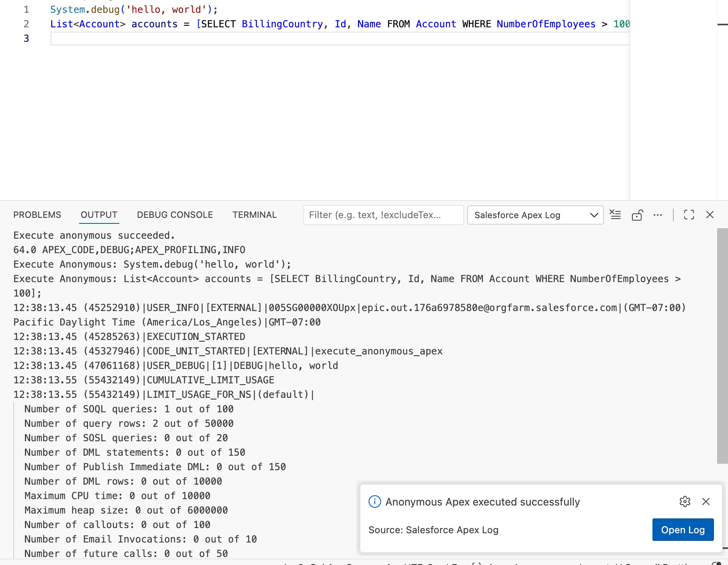Viewport: 728px width, 565px height.
Task: Click the APEX_CODE,DEBUG log header line
Action: click(x=129, y=250)
